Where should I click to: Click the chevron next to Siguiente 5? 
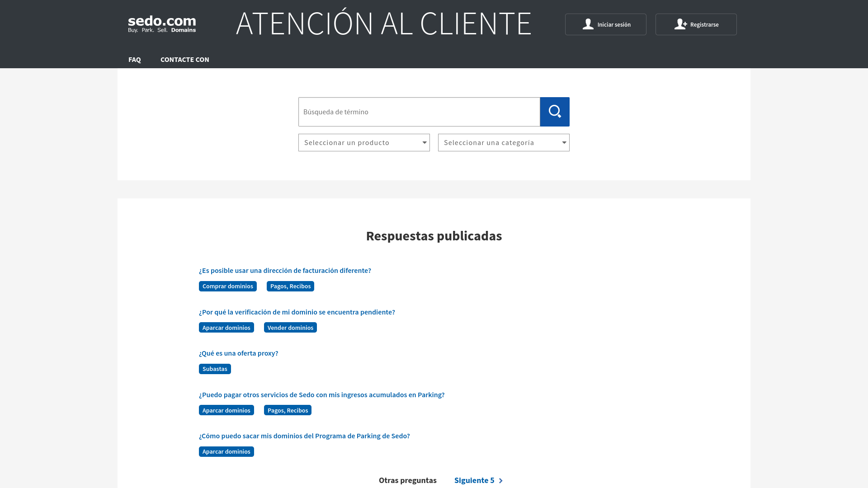(500, 481)
